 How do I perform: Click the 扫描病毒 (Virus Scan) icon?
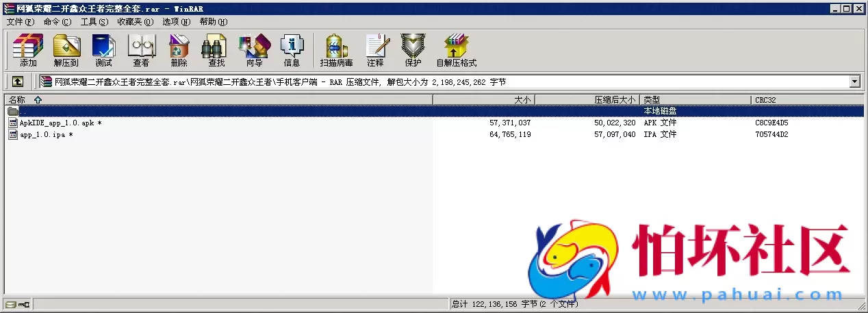click(x=336, y=50)
